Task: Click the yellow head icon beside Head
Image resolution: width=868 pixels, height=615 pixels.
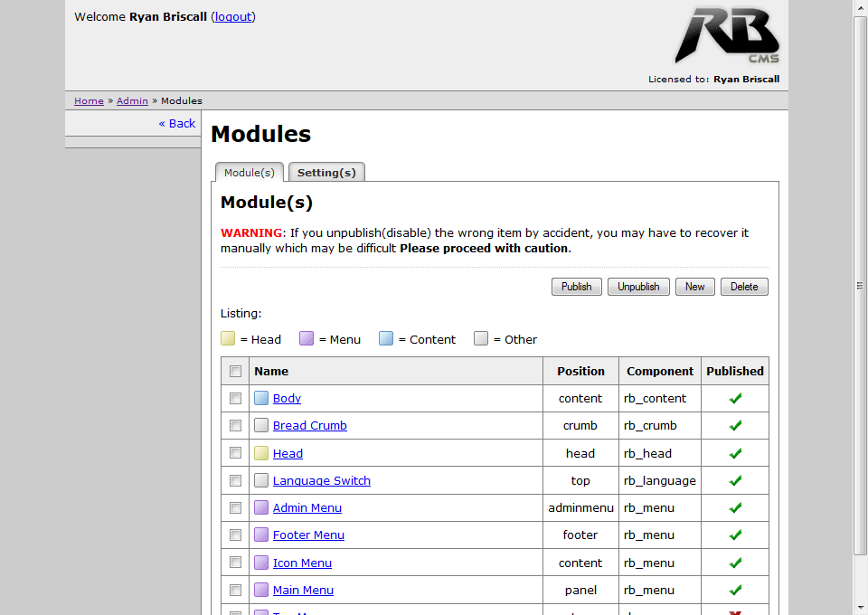Action: 261,453
